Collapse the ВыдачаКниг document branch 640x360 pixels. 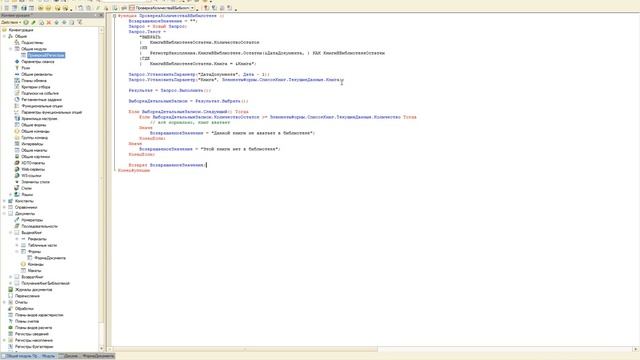click(x=11, y=233)
